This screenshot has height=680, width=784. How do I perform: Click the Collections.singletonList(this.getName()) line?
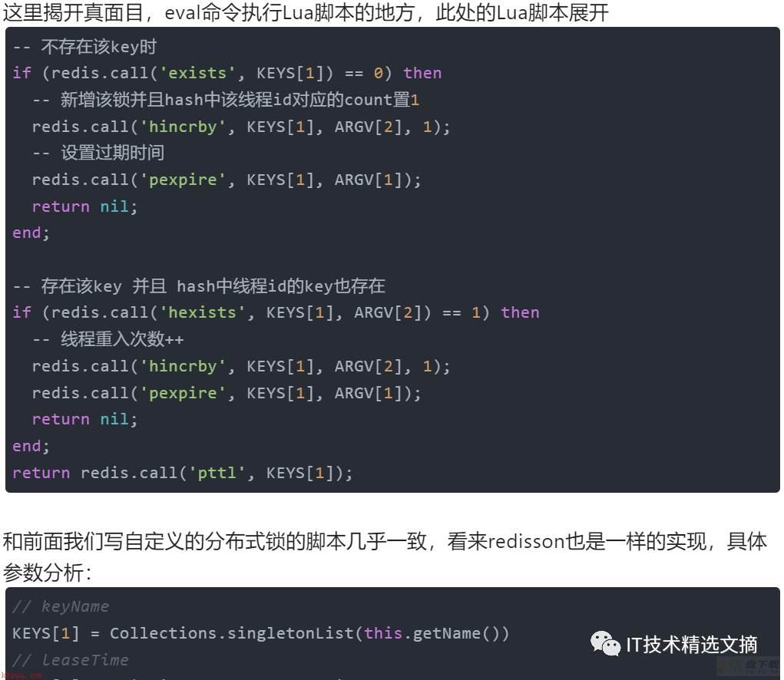click(260, 633)
